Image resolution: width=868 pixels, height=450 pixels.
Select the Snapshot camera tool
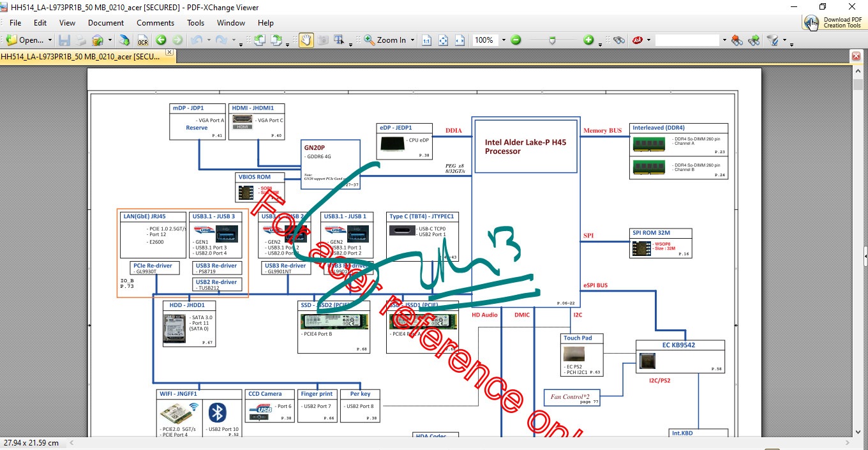pyautogui.click(x=324, y=40)
